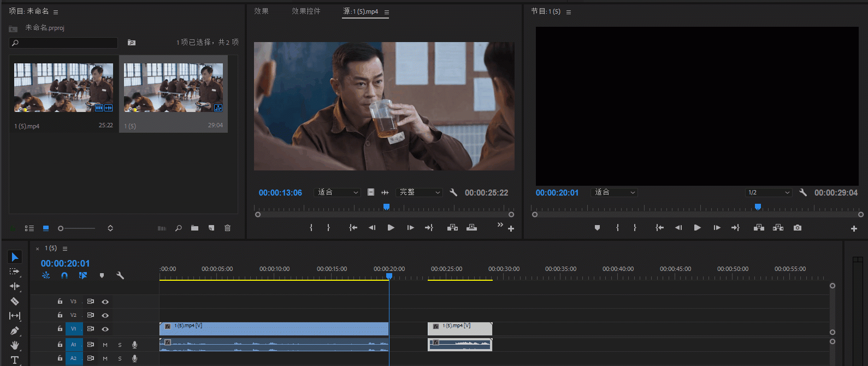Select the 1 (5) timeline sequence tab
This screenshot has height=366, width=868.
[x=50, y=248]
